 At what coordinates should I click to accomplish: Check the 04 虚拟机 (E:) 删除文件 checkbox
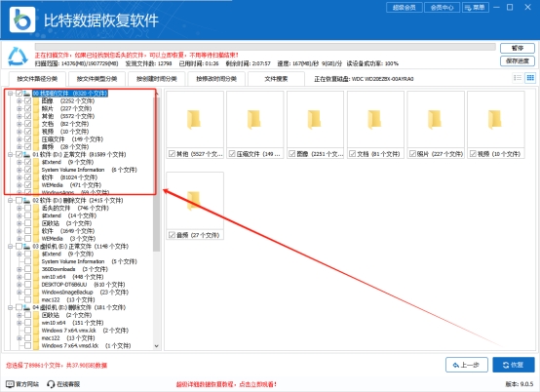[19, 307]
